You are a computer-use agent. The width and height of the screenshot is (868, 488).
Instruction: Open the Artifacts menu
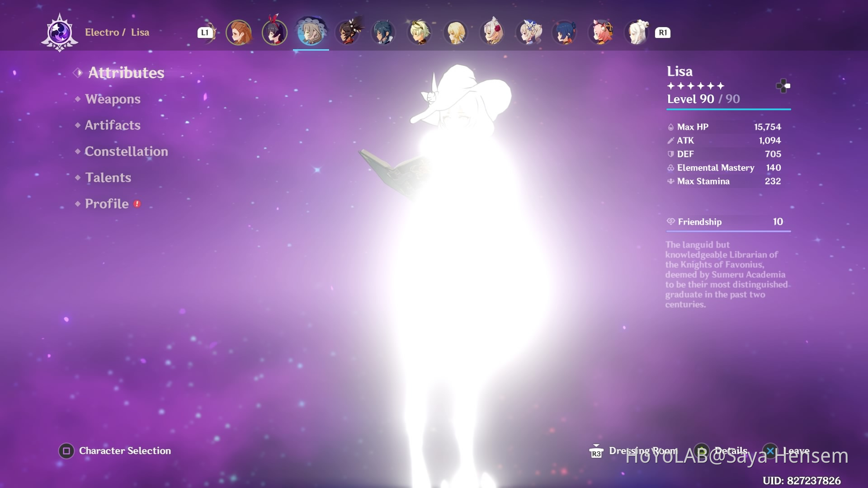pyautogui.click(x=113, y=125)
